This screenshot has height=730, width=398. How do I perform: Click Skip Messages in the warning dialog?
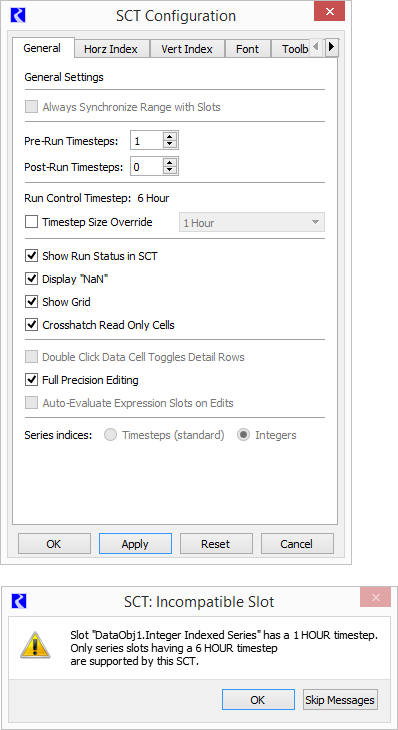tap(340, 700)
